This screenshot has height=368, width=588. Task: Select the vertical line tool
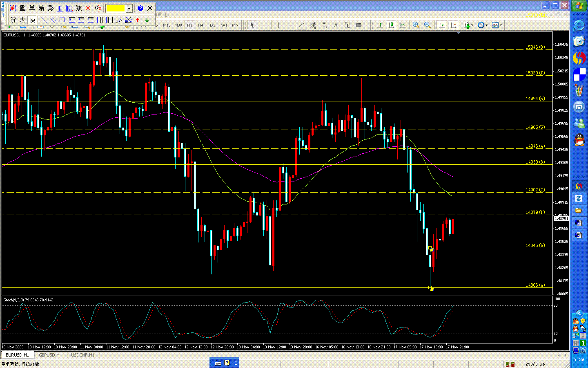(278, 25)
